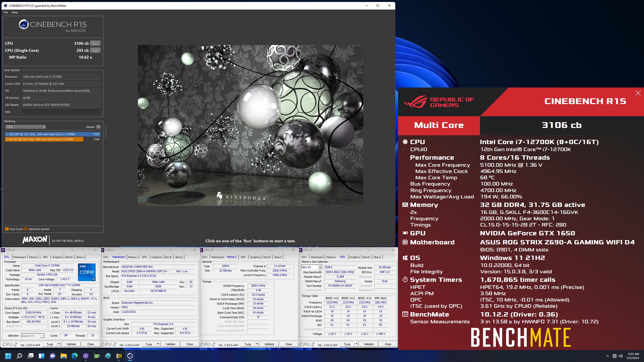
Task: Open SPD tab in CPU-Z CPU window
Action: click(x=45, y=257)
